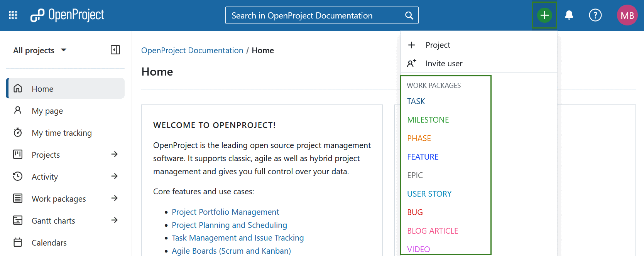Open the Project Portfolio Management link
644x256 pixels.
pyautogui.click(x=225, y=212)
